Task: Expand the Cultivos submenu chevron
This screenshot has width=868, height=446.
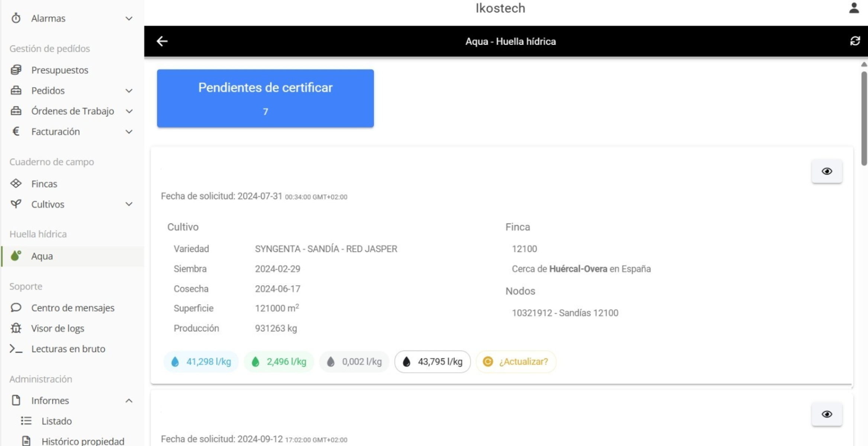Action: (x=129, y=204)
